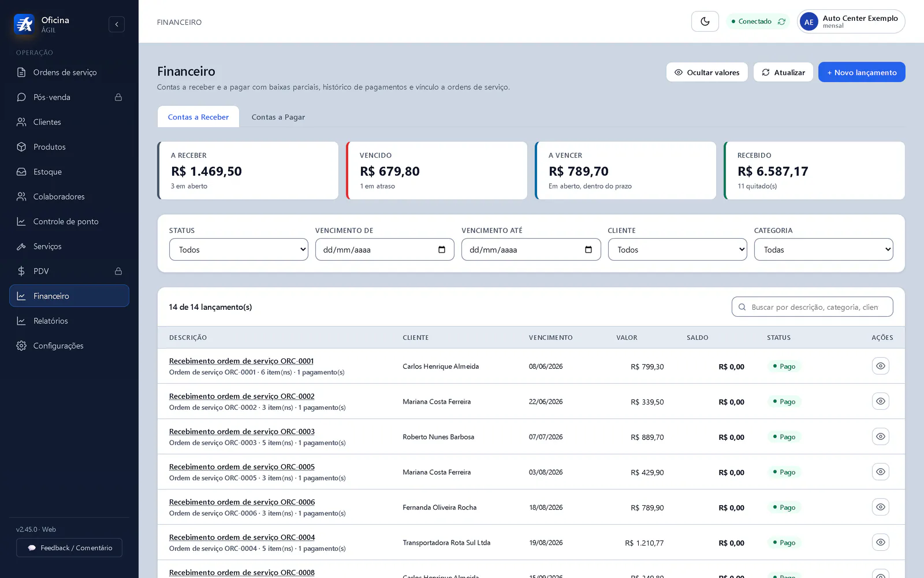Create a Novo lançamento

(862, 72)
